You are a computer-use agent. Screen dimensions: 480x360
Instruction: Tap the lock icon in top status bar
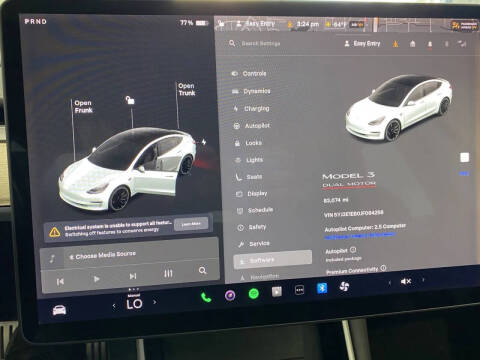[x=221, y=23]
